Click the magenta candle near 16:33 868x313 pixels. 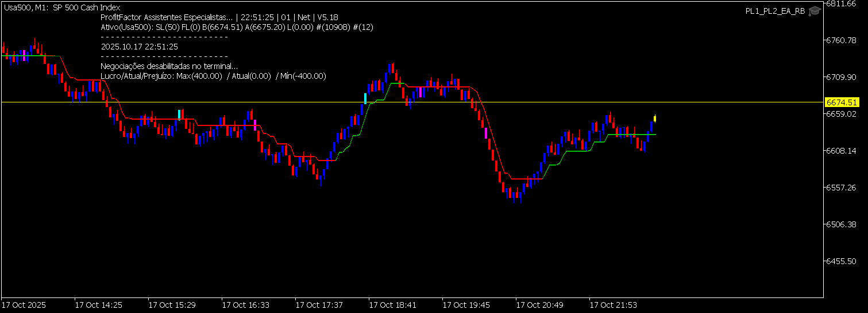pyautogui.click(x=254, y=124)
